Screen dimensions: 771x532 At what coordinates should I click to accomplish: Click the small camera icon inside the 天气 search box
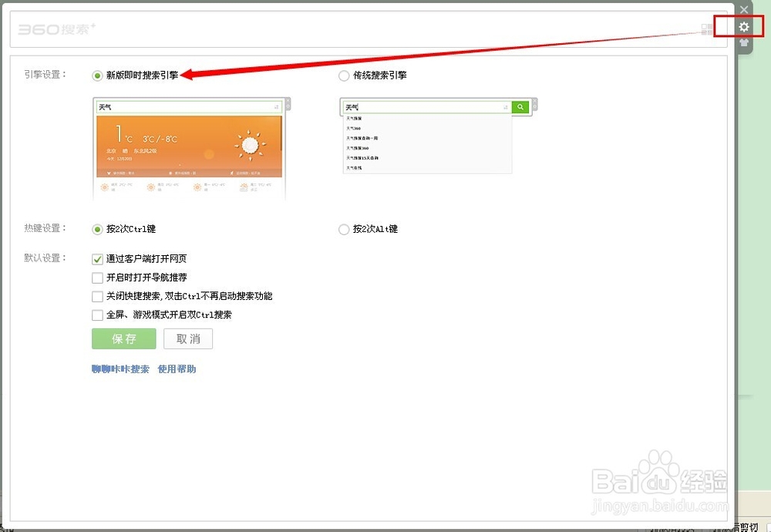pyautogui.click(x=505, y=106)
